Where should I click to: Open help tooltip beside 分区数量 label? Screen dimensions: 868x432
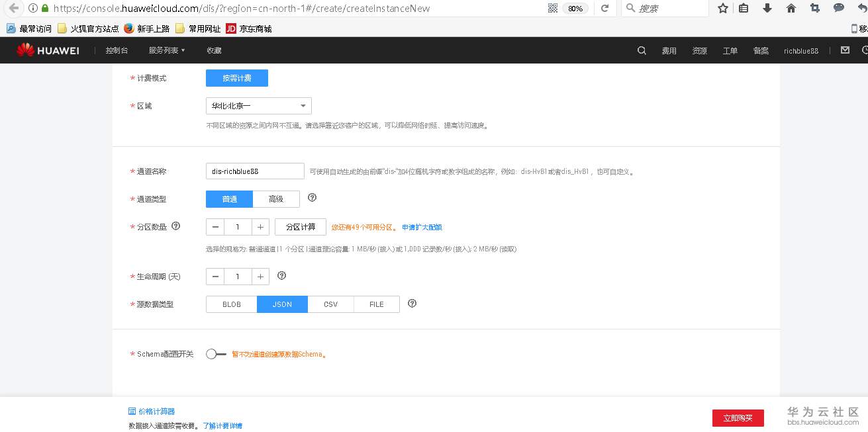point(175,226)
